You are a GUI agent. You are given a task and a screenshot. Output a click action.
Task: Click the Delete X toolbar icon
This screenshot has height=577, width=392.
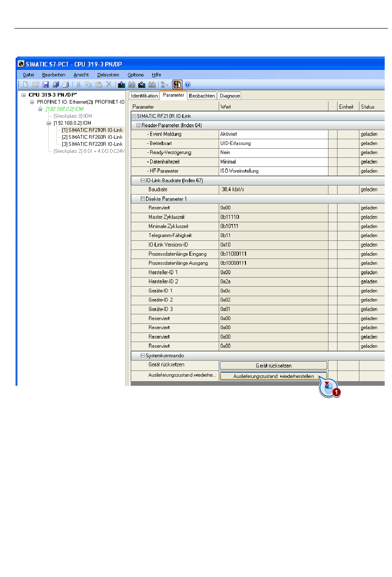point(109,84)
